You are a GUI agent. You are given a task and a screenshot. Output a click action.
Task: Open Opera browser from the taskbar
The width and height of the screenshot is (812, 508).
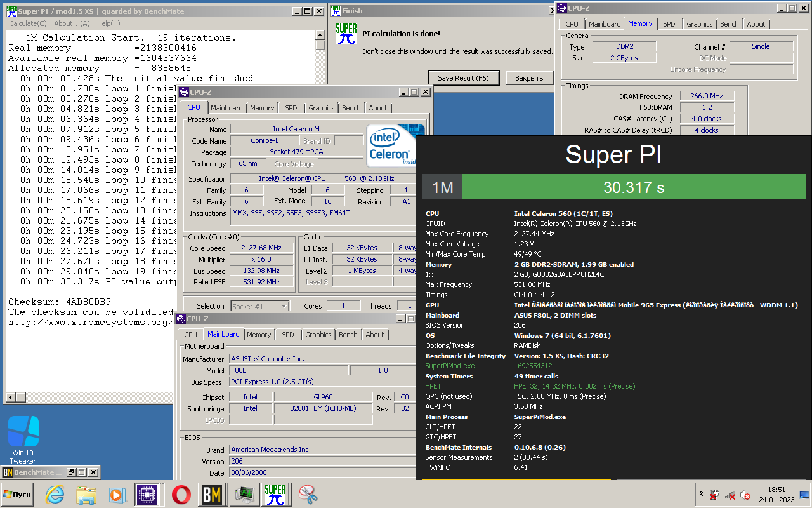pos(181,494)
